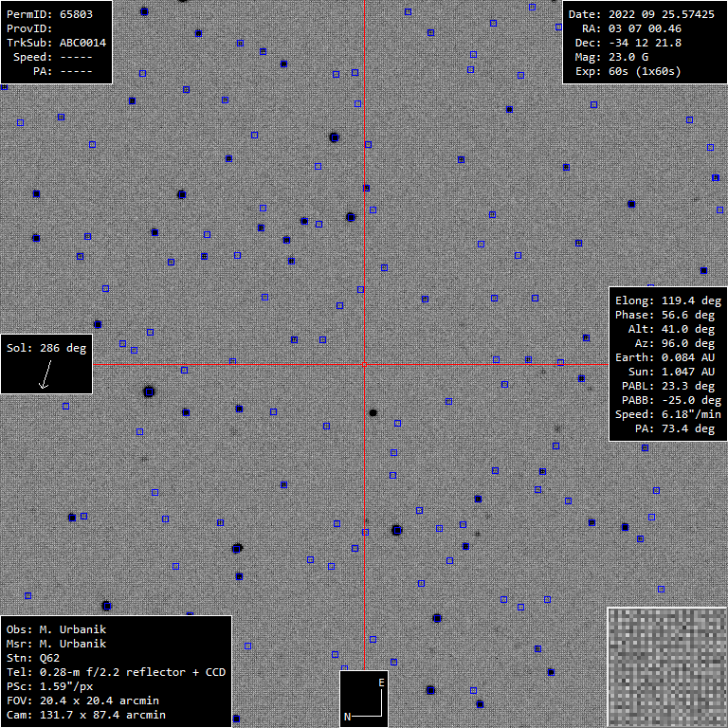Screen dimensions: 728x728
Task: Click the Phase 56.6 deg value
Action: pyautogui.click(x=665, y=315)
